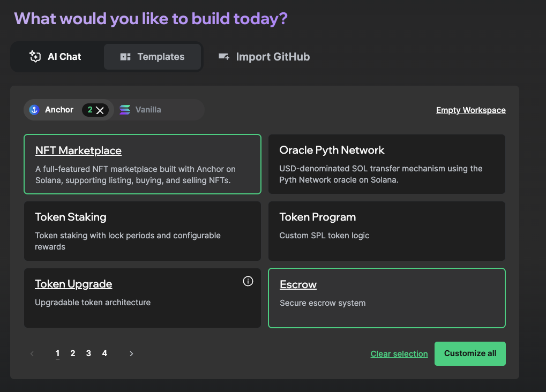546x392 pixels.
Task: Go to next templates page arrow
Action: click(x=131, y=353)
